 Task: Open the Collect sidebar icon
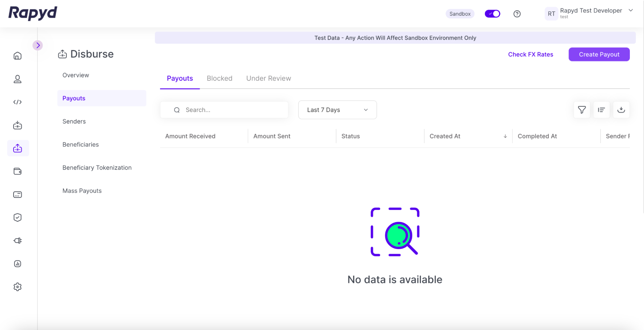18,125
